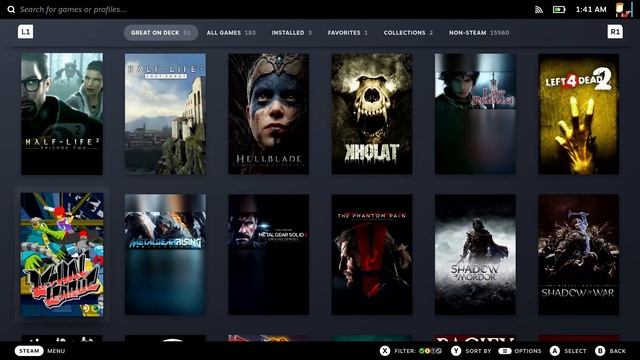Tap the X button glyph for Filter
Viewport: 640px width, 360px height.
[385, 351]
